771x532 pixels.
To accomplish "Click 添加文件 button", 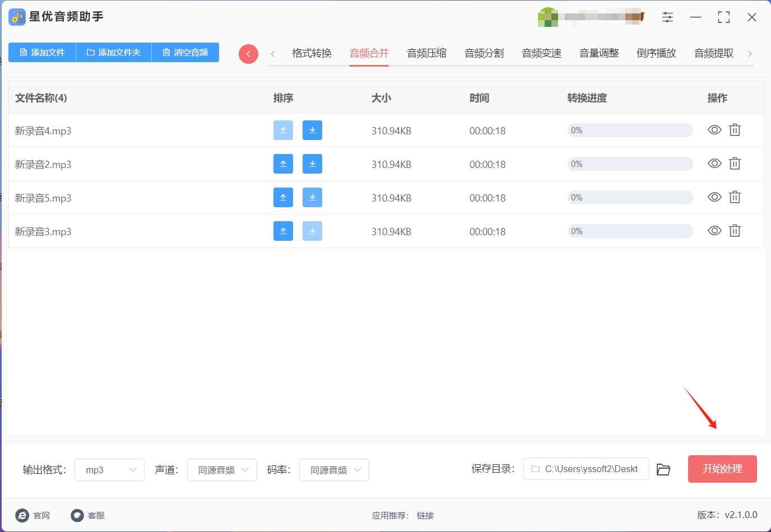I will pos(42,52).
